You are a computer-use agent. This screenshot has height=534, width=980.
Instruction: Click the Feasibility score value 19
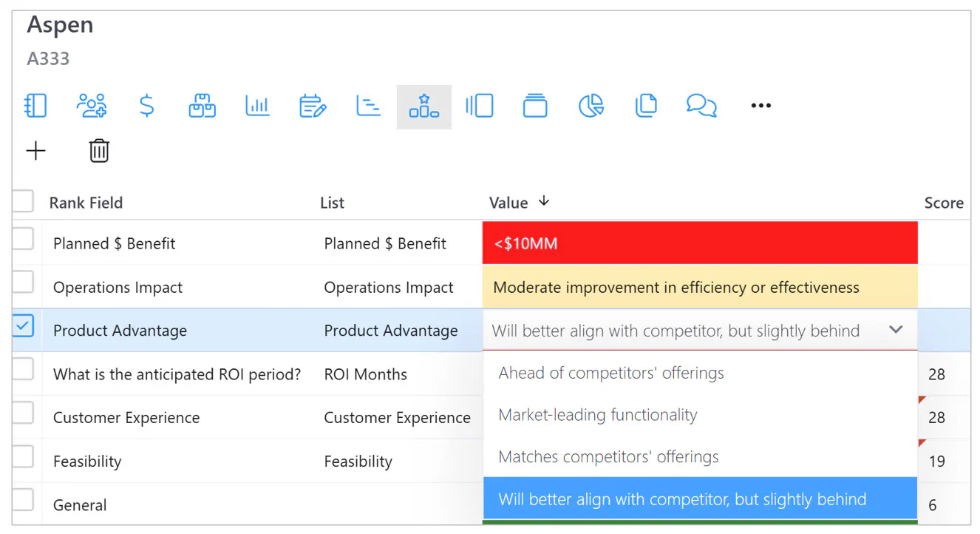tap(936, 462)
